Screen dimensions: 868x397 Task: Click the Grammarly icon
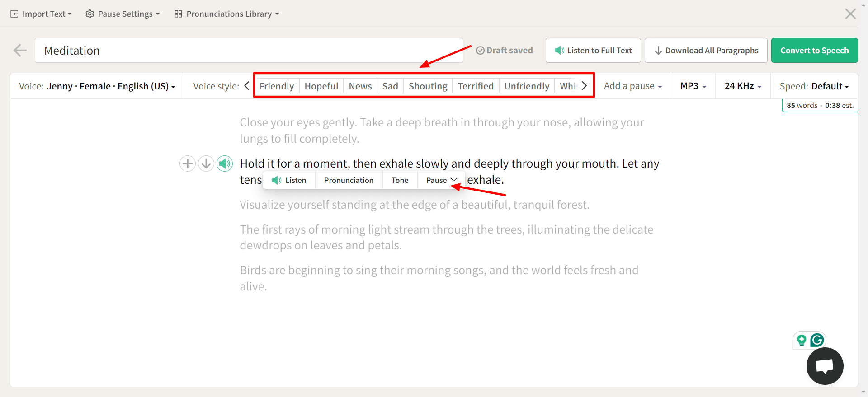point(817,340)
